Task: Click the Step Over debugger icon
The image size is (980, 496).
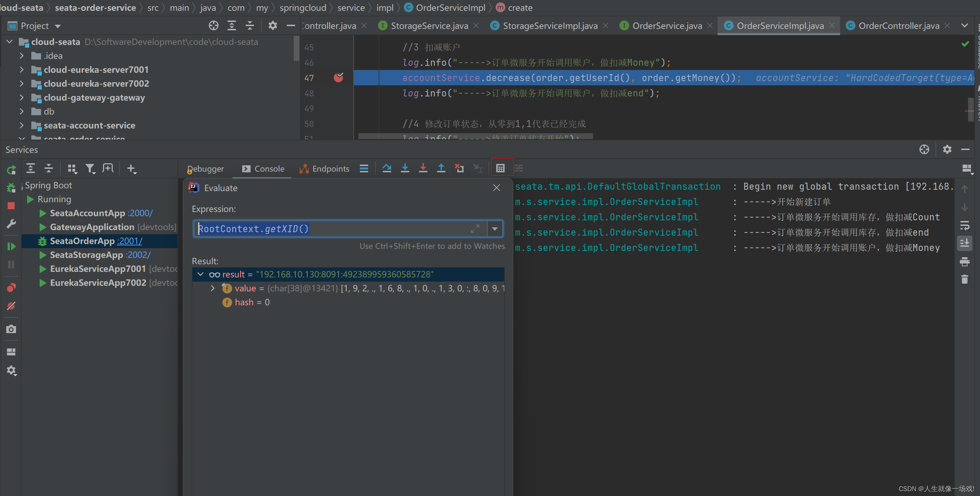Action: [x=387, y=168]
